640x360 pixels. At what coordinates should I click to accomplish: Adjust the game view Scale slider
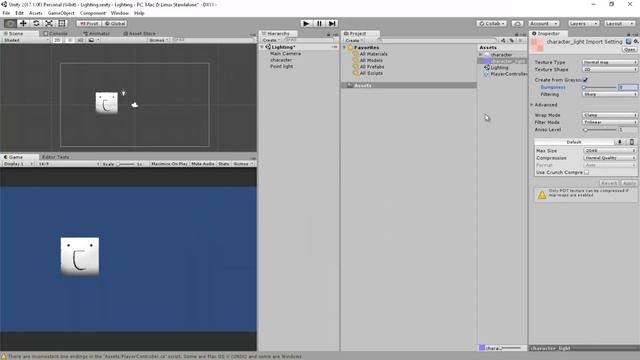point(126,164)
